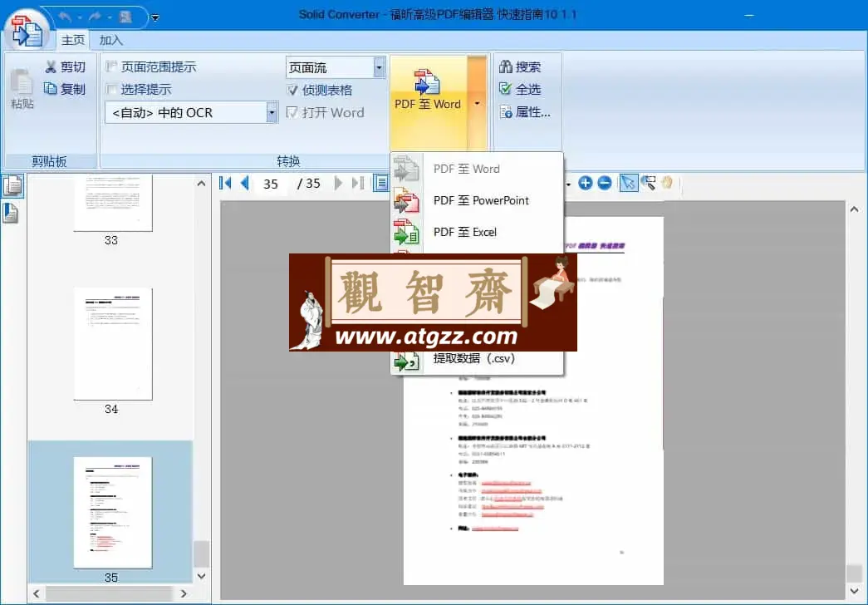
Task: Click thumbnail panel scroll up arrow
Action: 202,184
